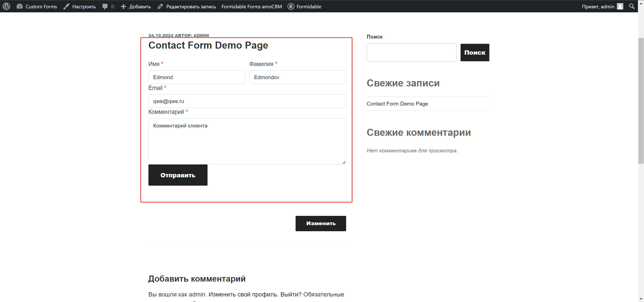Open the Formidable icon in the admin bar

pyautogui.click(x=291, y=6)
